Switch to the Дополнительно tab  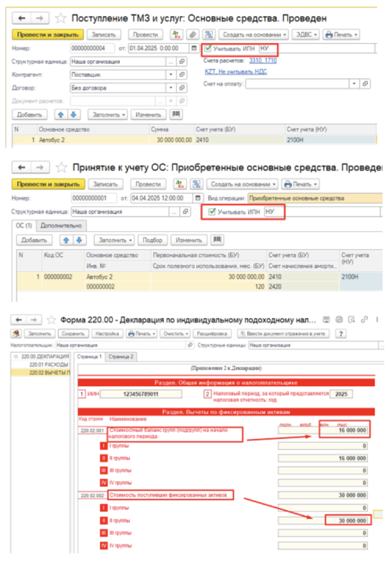(x=62, y=226)
